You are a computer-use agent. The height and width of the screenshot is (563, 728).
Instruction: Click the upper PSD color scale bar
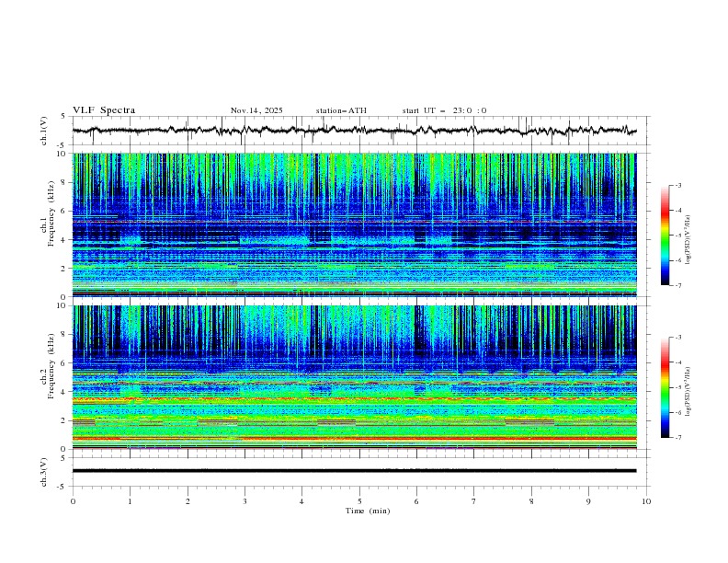[665, 236]
